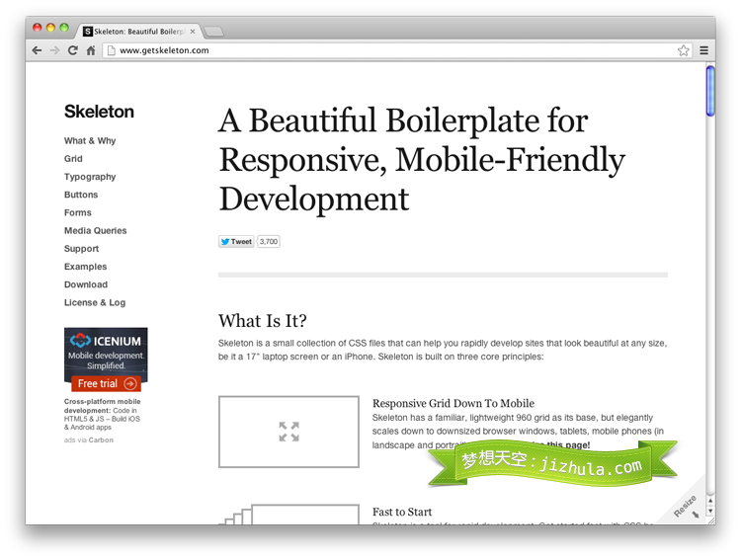Viewport: 741px width, 560px height.
Task: Go forward using the browser forward arrow
Action: [54, 50]
